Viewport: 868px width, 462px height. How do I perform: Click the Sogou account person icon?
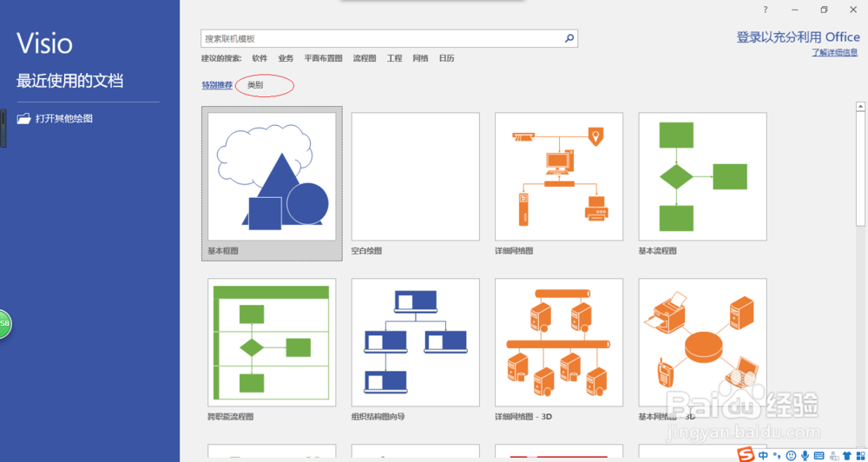tap(833, 455)
